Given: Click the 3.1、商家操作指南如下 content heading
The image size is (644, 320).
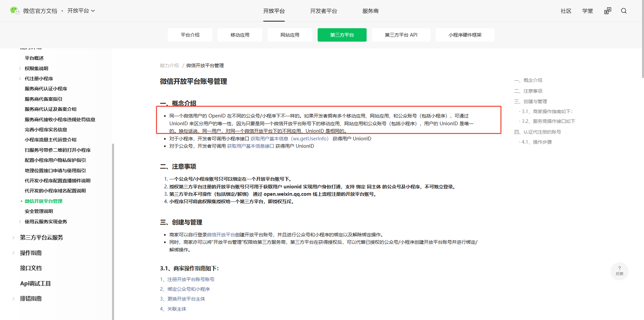Looking at the screenshot, I should point(190,269).
